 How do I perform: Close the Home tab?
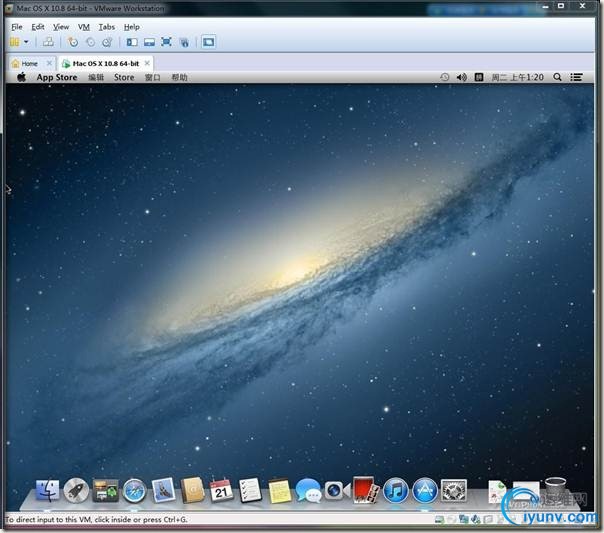pos(49,63)
